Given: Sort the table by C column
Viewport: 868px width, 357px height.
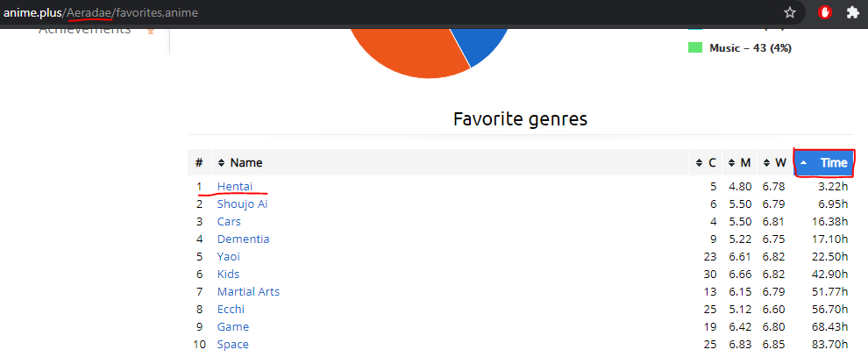Looking at the screenshot, I should tap(706, 163).
